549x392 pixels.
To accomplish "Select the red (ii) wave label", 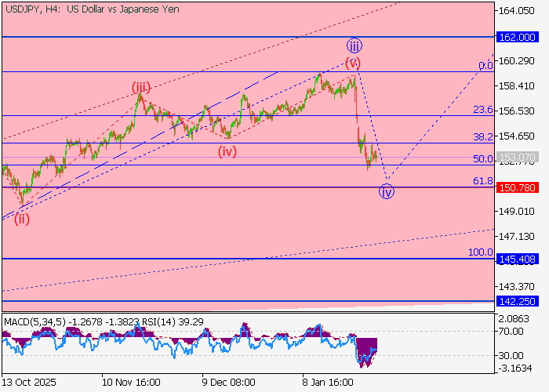I will (21, 218).
